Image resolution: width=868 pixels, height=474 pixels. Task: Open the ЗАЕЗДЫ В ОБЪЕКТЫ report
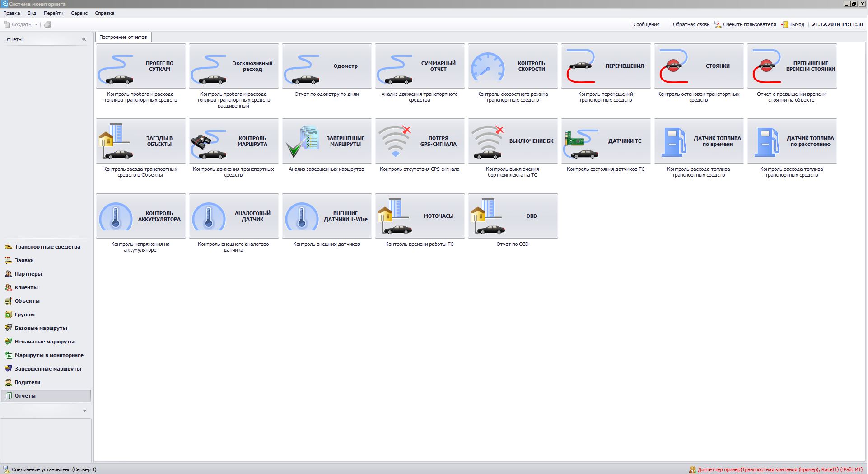[x=141, y=141]
